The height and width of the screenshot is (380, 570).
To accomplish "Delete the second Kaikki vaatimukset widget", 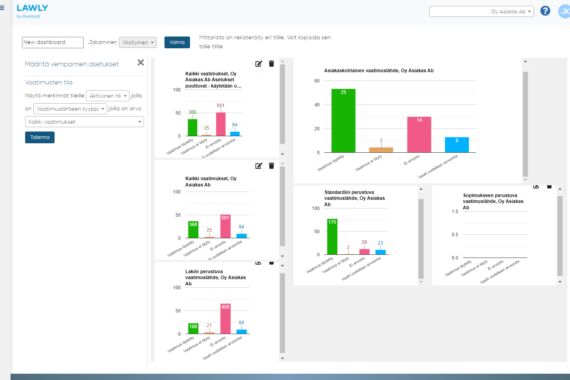I will [x=271, y=166].
